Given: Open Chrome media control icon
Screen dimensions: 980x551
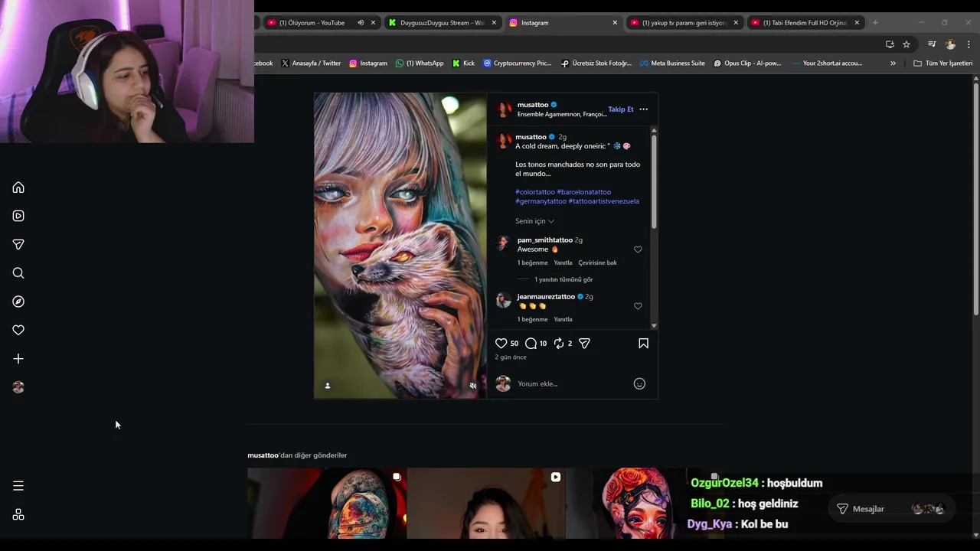Looking at the screenshot, I should 932,44.
